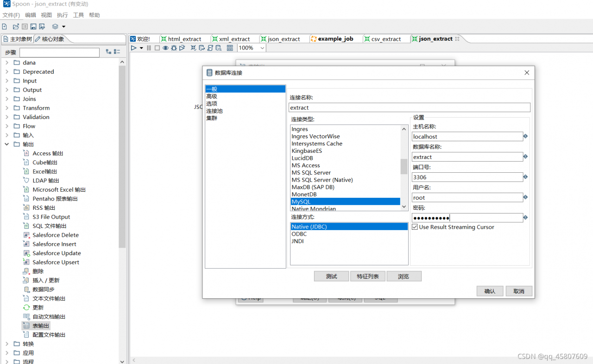Image resolution: width=593 pixels, height=364 pixels.
Task: Click the debug transformation bug icon
Action: 174,48
